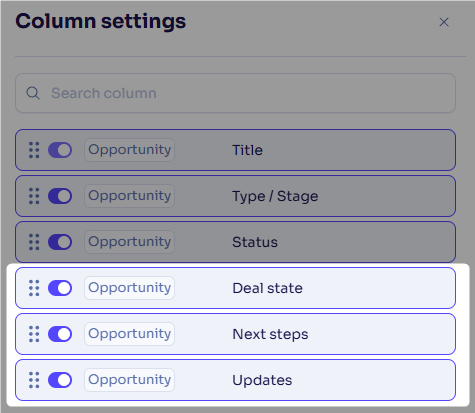Click the drag handle for Type / Stage

click(34, 196)
